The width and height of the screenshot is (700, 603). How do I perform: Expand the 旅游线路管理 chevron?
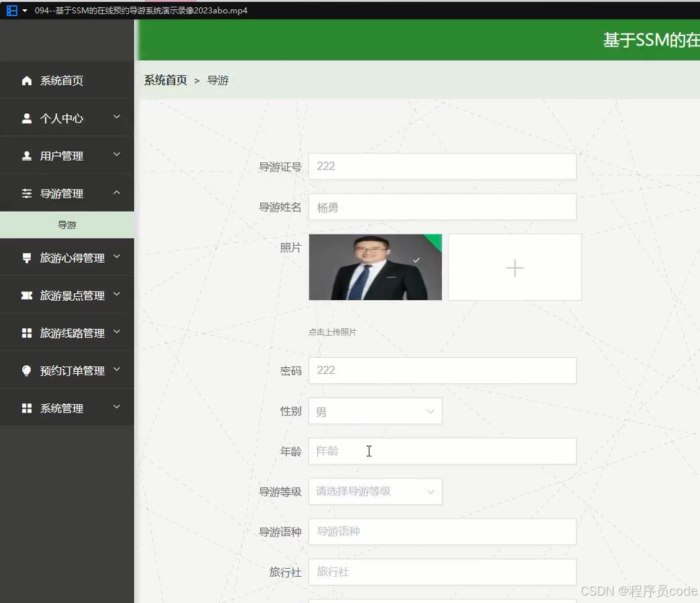117,332
